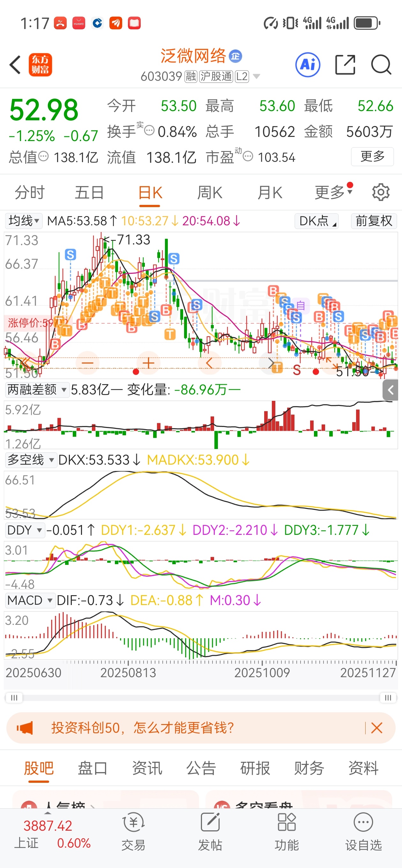Tap the L2 level badge
Viewport: 402px width, 868px height.
(242, 77)
